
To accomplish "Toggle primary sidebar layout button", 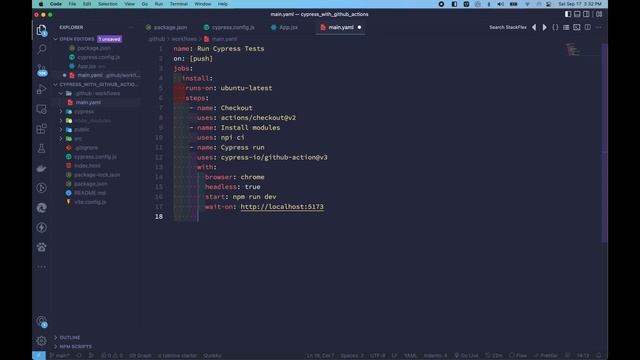I will [568, 14].
